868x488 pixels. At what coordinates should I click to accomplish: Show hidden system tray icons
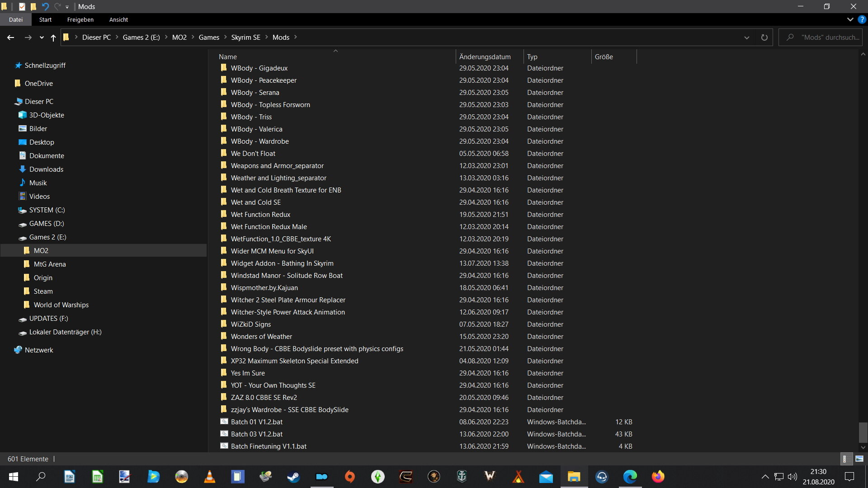tap(765, 477)
